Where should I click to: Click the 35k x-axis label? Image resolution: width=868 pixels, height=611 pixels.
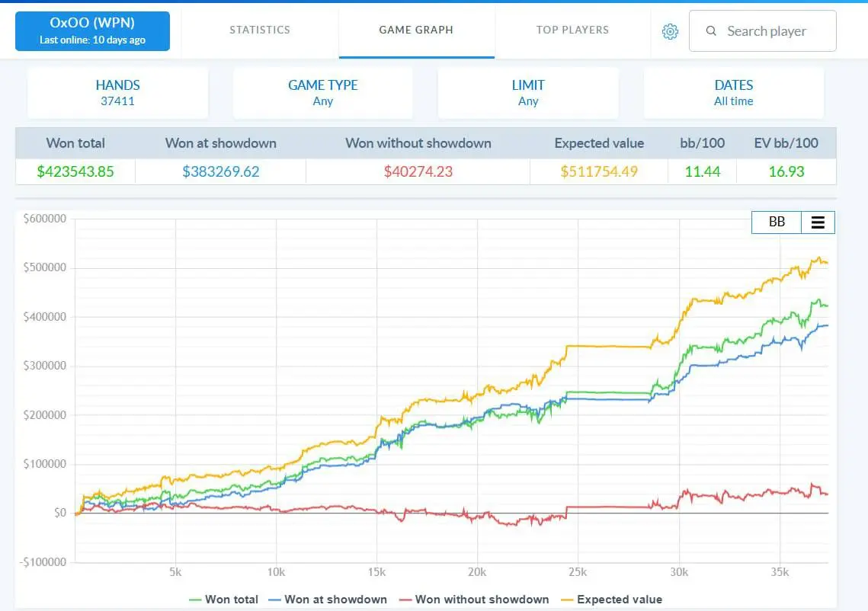[780, 572]
